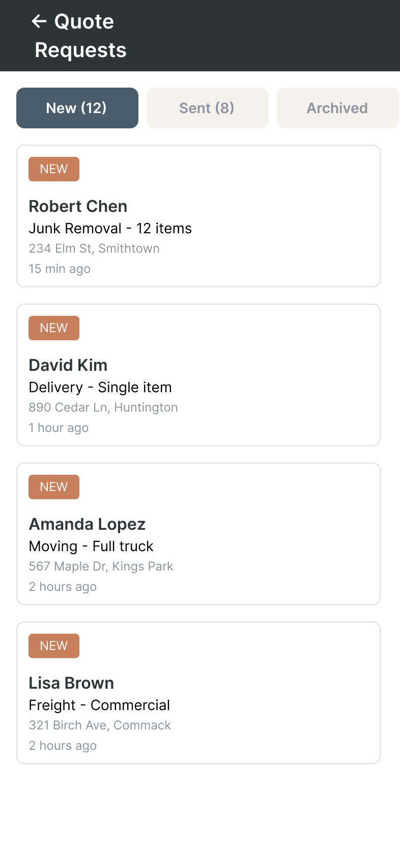Image resolution: width=400 pixels, height=868 pixels.
Task: Click the NEW badge on Amanda Lopez's request
Action: click(54, 487)
